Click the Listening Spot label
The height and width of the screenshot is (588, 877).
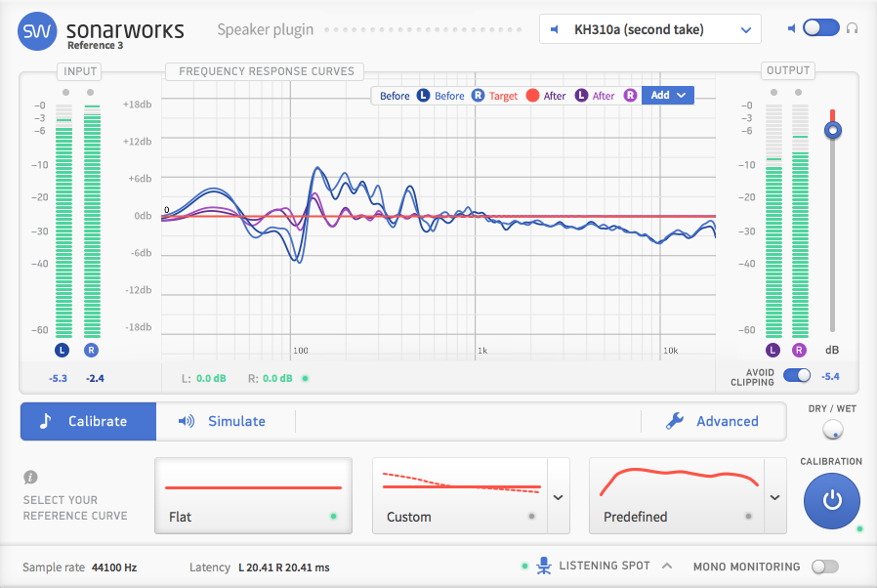pyautogui.click(x=605, y=566)
